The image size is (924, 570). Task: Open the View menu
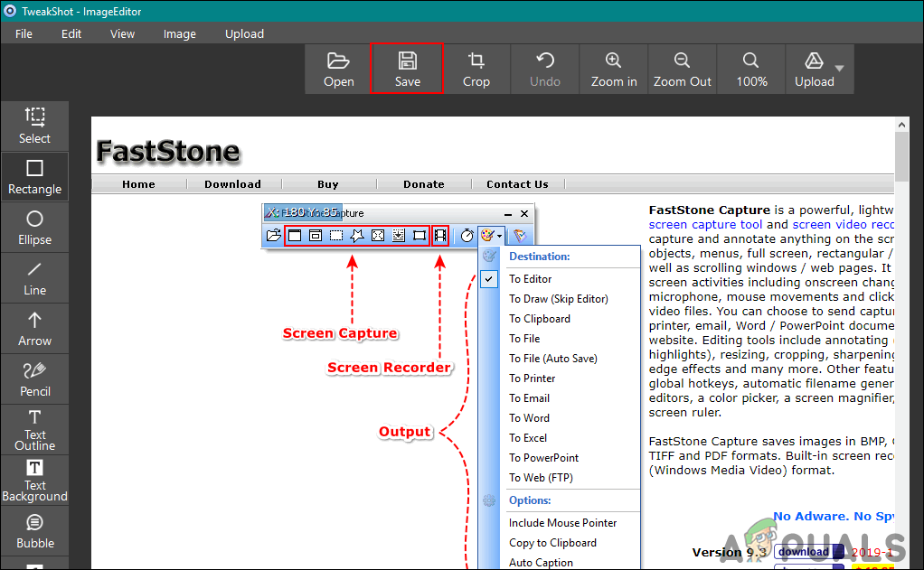pos(122,34)
